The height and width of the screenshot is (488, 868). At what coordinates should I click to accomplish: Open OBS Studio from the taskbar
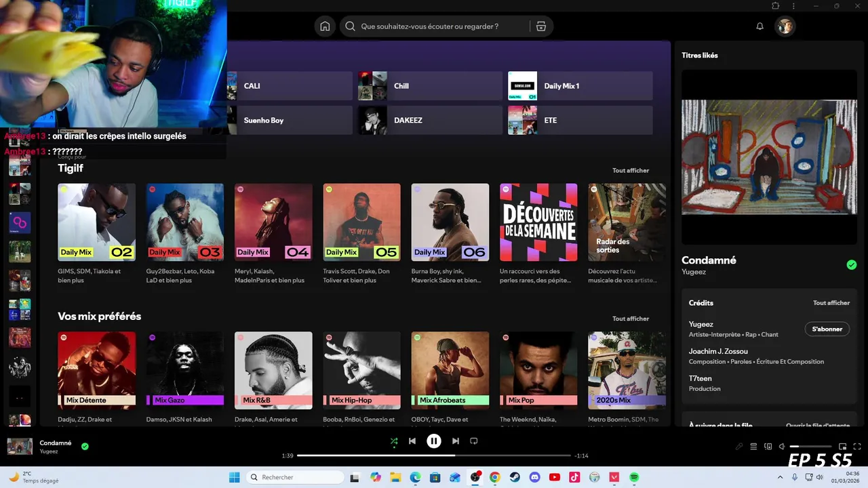475,477
